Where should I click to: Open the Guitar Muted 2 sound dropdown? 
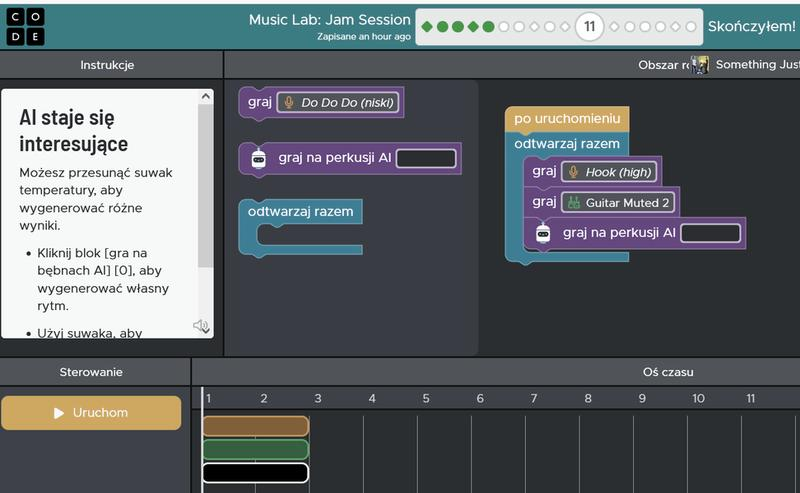618,203
